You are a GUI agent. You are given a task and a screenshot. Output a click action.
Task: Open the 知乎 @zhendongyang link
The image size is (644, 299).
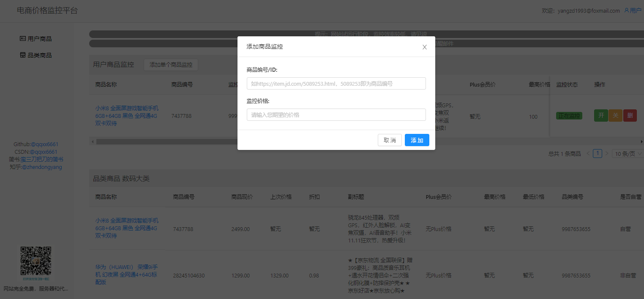[42, 167]
